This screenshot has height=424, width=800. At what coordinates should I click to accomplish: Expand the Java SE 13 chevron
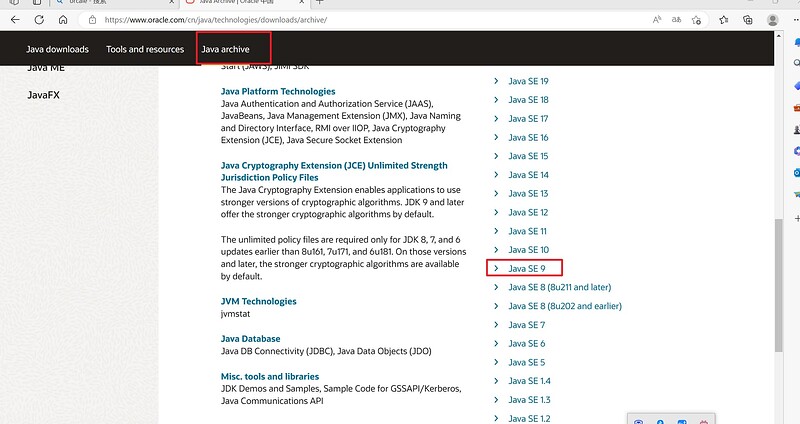pos(496,193)
